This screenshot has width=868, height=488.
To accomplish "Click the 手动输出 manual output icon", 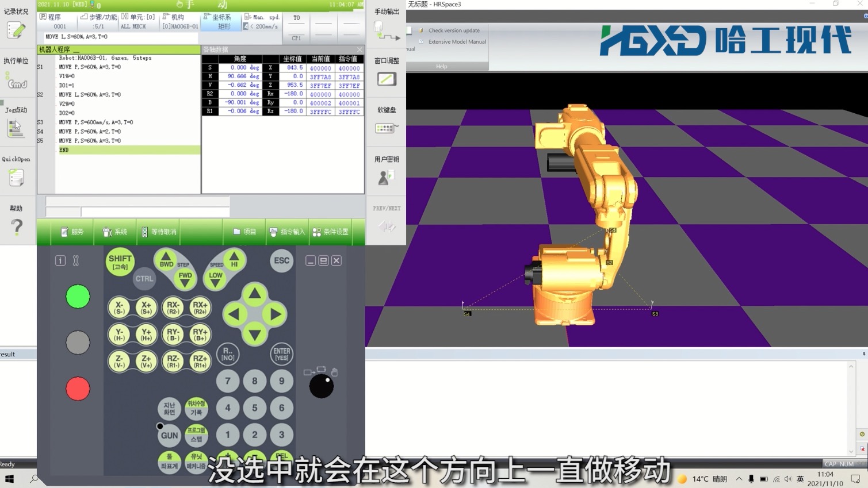I will pyautogui.click(x=387, y=31).
